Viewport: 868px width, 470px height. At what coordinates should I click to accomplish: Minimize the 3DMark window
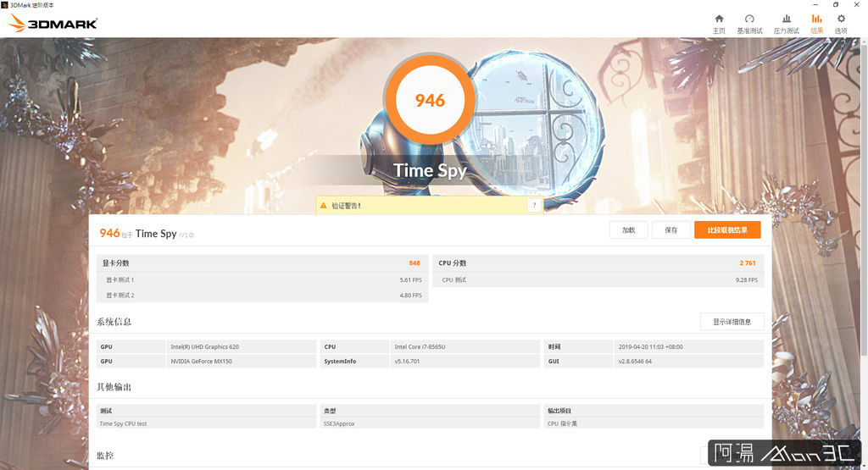coord(815,4)
